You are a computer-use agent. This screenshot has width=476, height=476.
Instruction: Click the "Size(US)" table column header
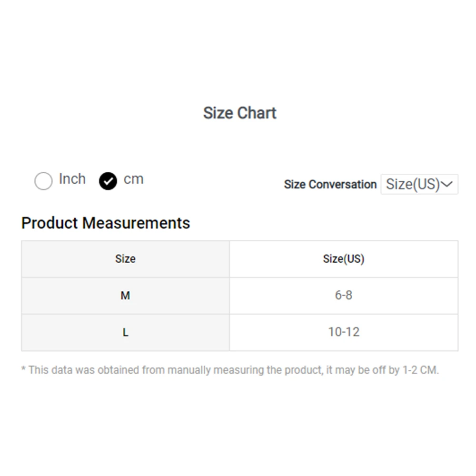pos(343,259)
